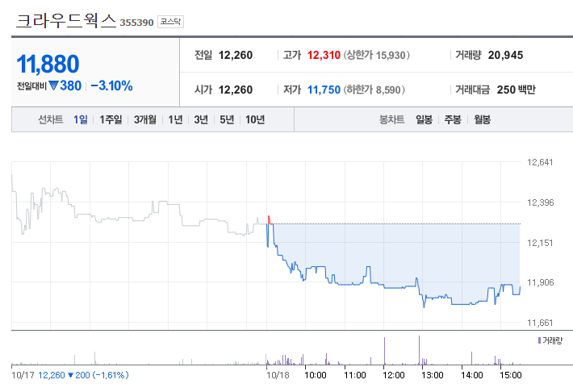
Task: Select the 1일 line chart tab
Action: click(x=81, y=119)
